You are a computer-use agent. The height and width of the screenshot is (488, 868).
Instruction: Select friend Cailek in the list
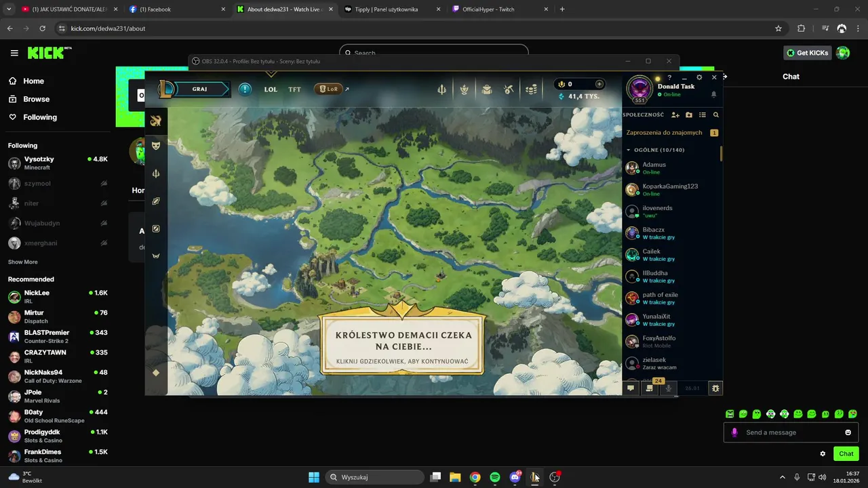coord(671,255)
